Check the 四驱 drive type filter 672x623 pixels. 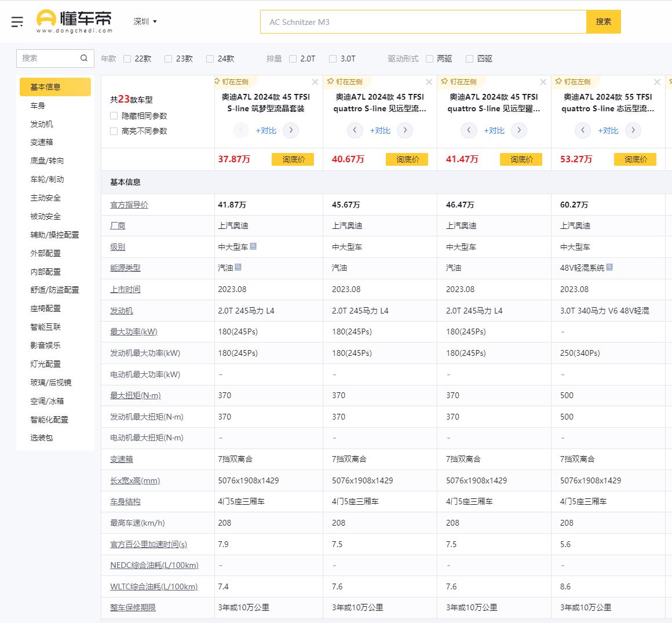(470, 59)
